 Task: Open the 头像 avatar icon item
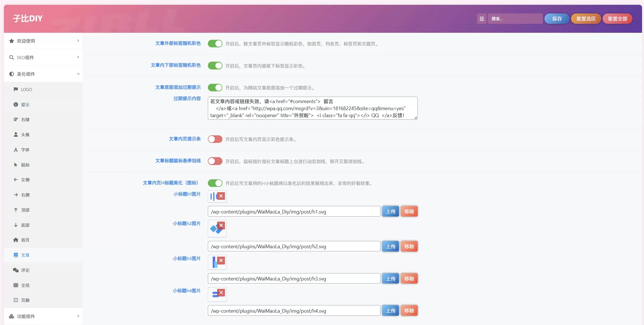point(43,135)
